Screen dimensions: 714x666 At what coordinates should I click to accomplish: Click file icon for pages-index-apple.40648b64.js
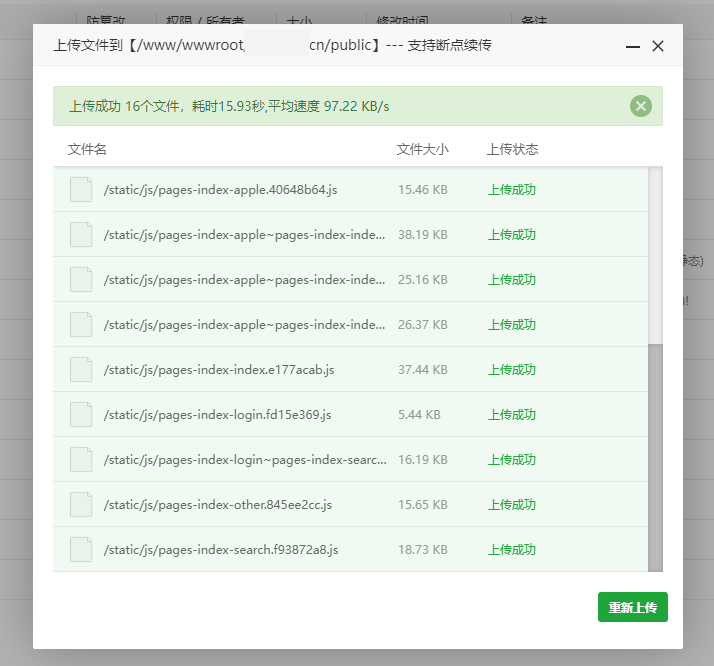(81, 190)
